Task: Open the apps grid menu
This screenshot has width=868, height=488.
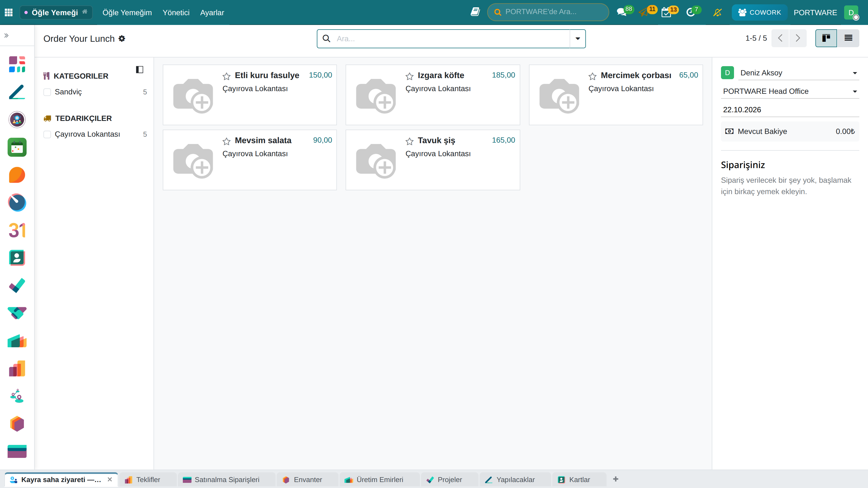Action: pos(9,12)
